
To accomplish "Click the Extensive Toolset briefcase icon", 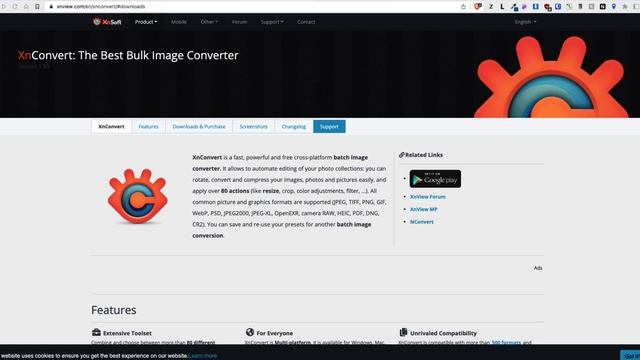I will coord(96,332).
